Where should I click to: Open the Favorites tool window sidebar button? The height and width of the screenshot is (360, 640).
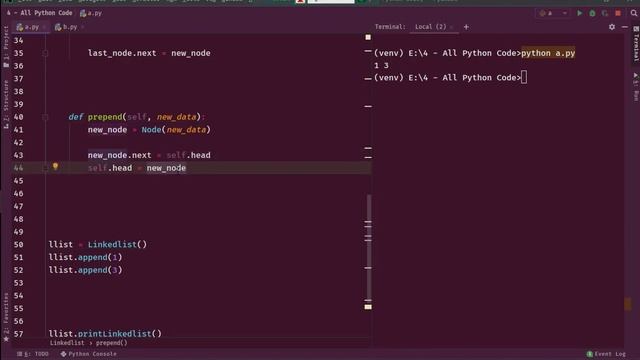pyautogui.click(x=6, y=317)
